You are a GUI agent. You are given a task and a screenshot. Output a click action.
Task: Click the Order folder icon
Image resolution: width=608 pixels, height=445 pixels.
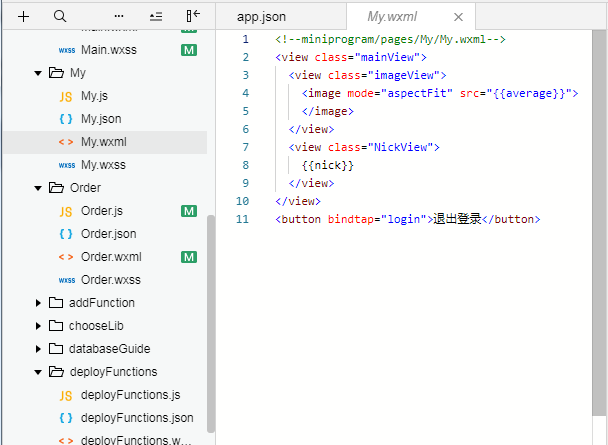click(x=56, y=188)
